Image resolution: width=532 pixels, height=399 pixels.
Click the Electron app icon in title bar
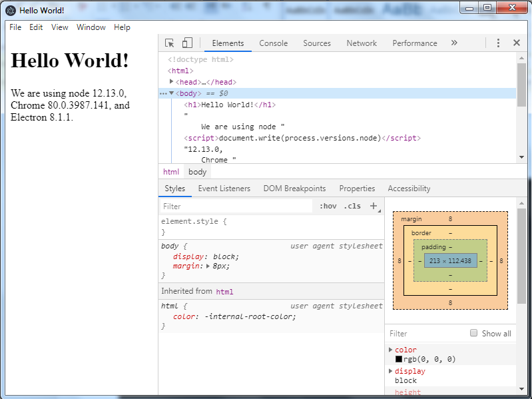click(x=11, y=11)
